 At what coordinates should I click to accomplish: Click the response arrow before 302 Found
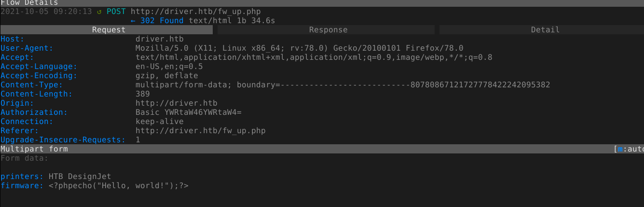(x=133, y=20)
